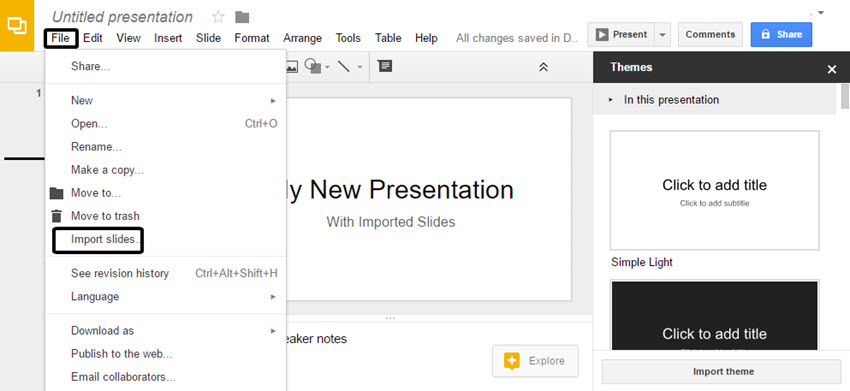Open the move-to-folder icon beside title
850x391 pixels.
point(242,17)
